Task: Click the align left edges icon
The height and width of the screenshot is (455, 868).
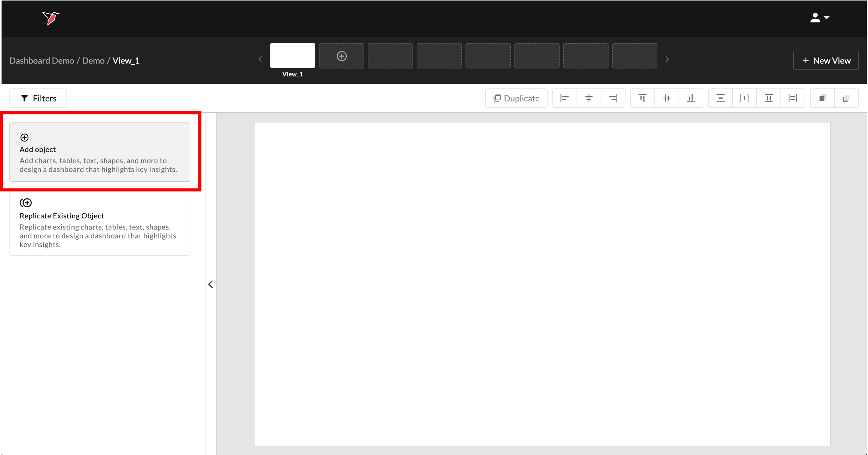Action: pyautogui.click(x=564, y=98)
